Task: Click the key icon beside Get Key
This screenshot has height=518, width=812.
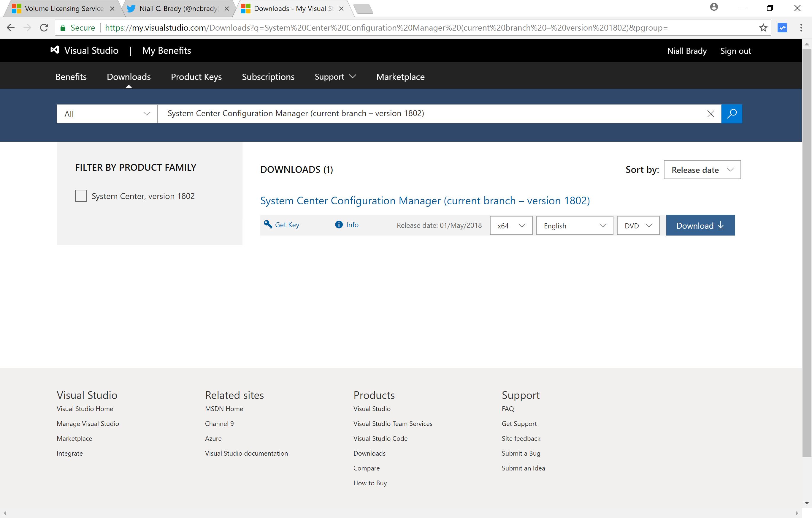Action: pyautogui.click(x=268, y=225)
